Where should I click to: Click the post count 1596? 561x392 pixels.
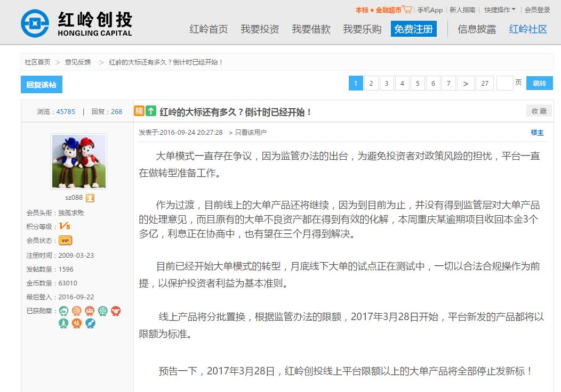(66, 269)
